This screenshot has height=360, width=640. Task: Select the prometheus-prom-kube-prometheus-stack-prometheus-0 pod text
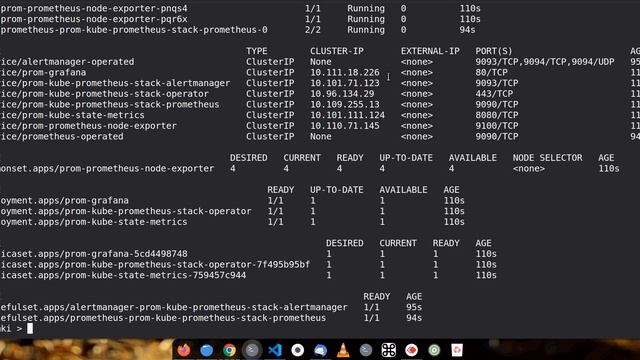[x=134, y=30]
